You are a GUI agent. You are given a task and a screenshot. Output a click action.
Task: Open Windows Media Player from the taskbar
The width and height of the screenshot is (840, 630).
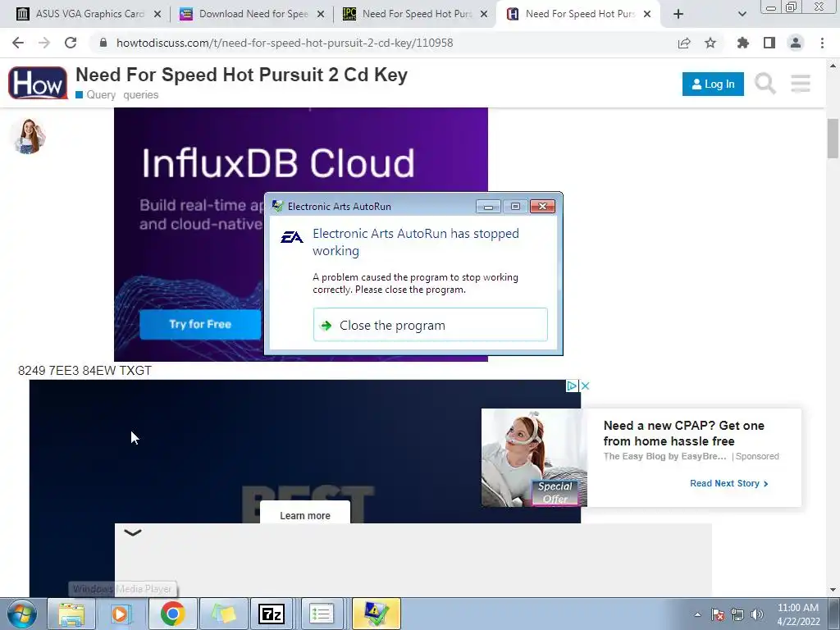pos(121,614)
